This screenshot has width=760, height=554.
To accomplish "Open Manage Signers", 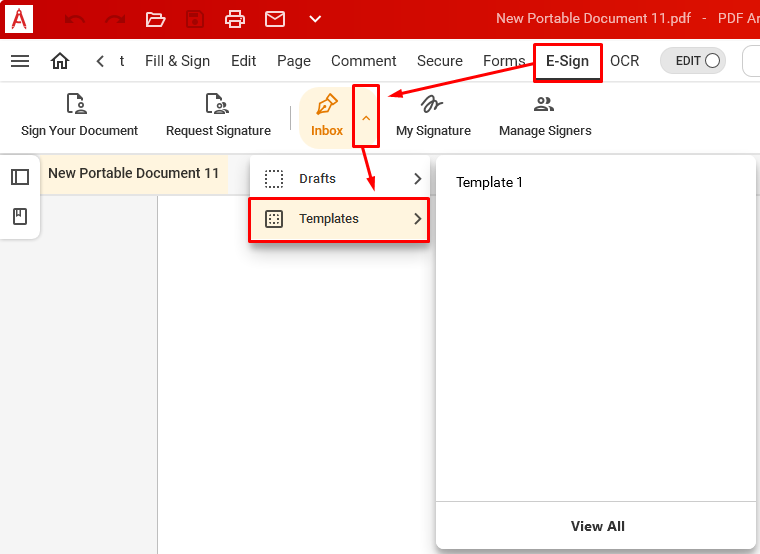I will pos(545,116).
